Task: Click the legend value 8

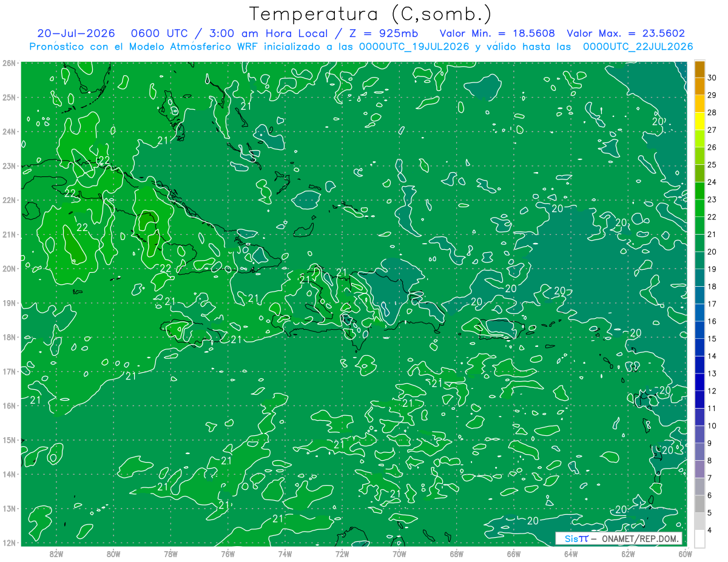Action: (x=711, y=461)
